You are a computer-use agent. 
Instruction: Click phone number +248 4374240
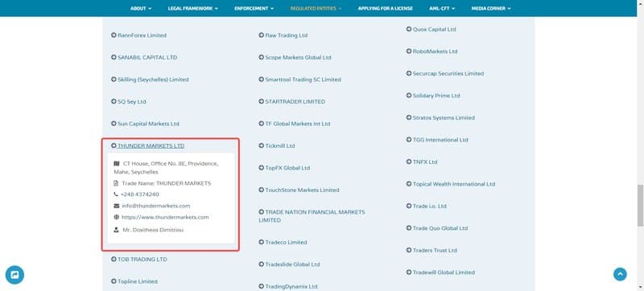click(139, 195)
